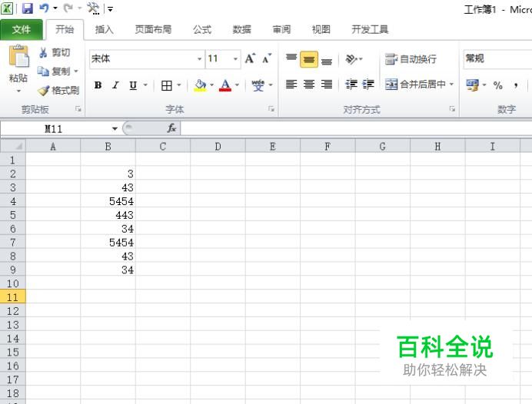
Task: Switch to the 插入 Insert tab
Action: click(104, 30)
